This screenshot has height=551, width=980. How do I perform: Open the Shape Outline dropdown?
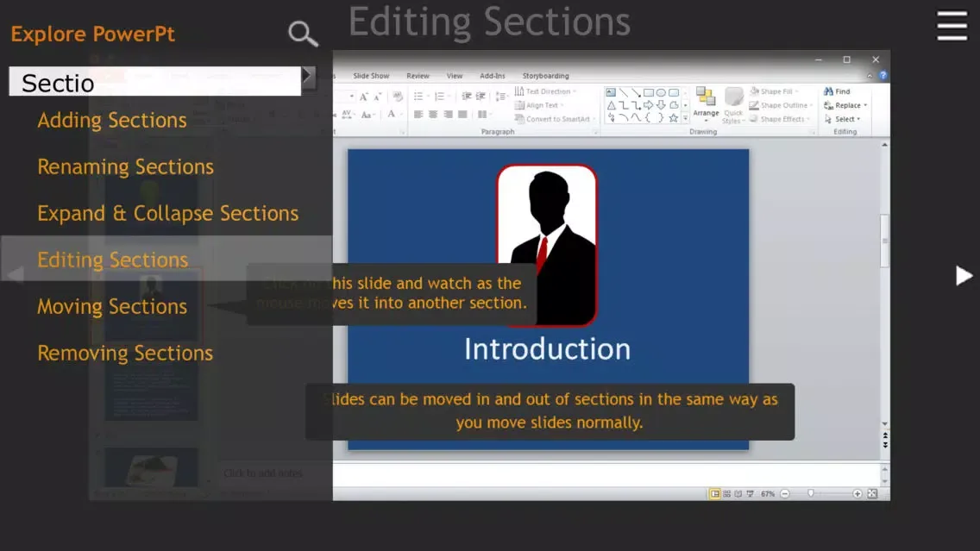(781, 105)
